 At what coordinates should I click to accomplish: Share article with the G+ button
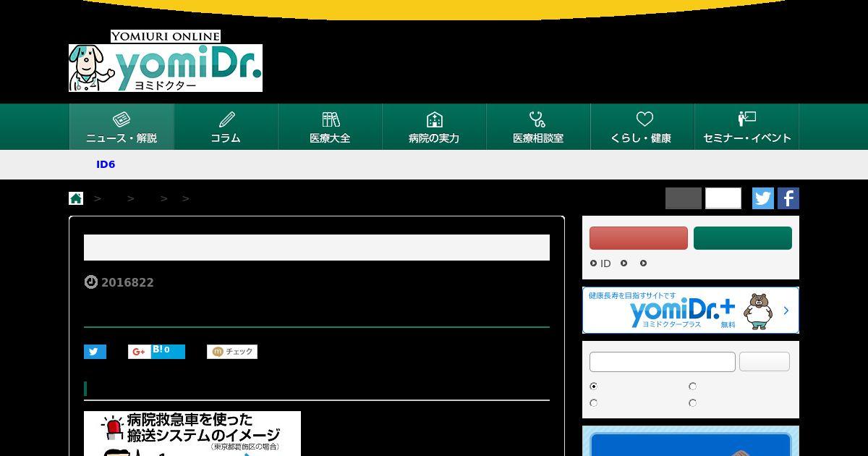(139, 352)
